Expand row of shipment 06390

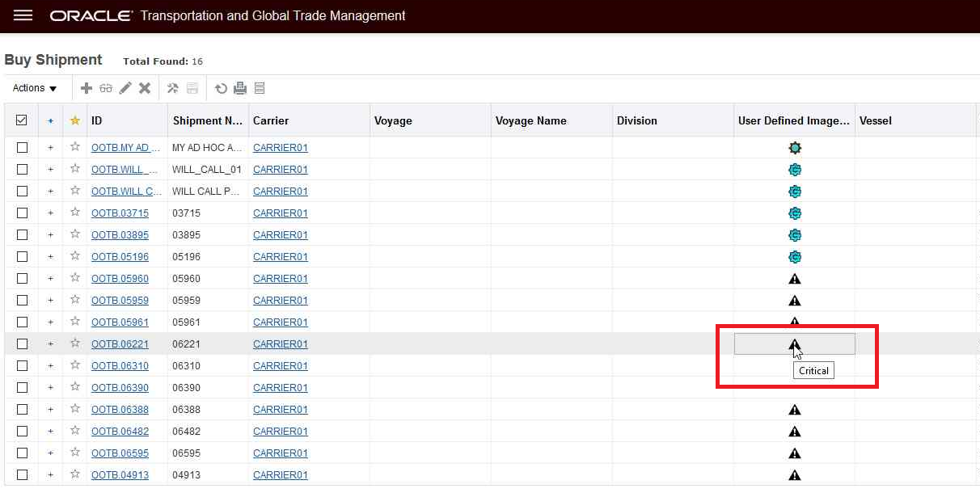coord(50,388)
